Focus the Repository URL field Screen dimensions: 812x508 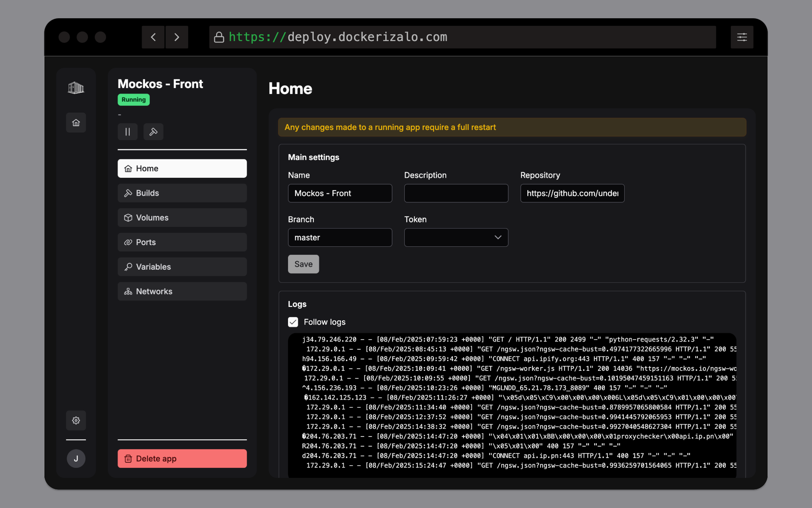(572, 193)
